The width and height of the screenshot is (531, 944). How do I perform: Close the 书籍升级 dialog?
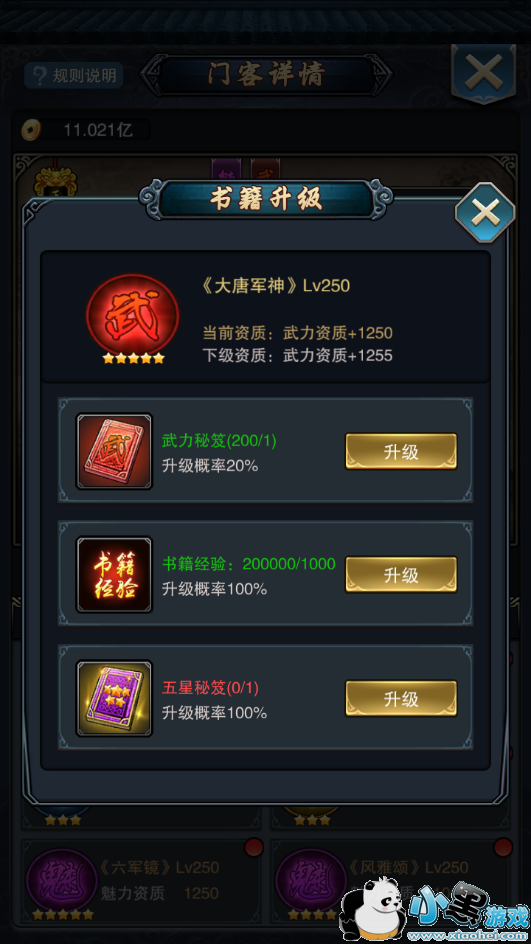click(485, 212)
